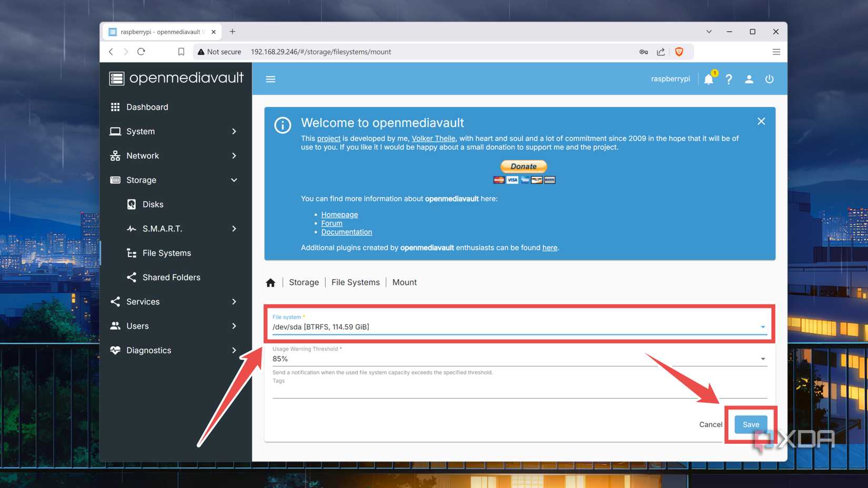868x488 pixels.
Task: Click the Save button
Action: [751, 424]
